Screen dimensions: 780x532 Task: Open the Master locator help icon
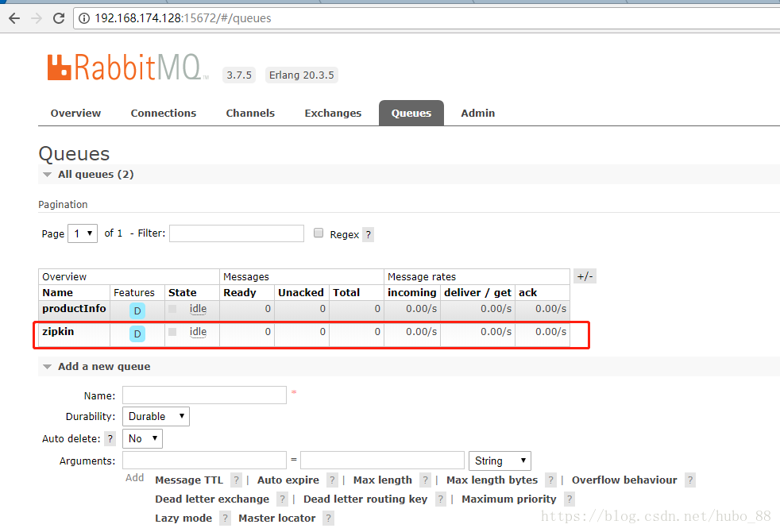click(328, 518)
